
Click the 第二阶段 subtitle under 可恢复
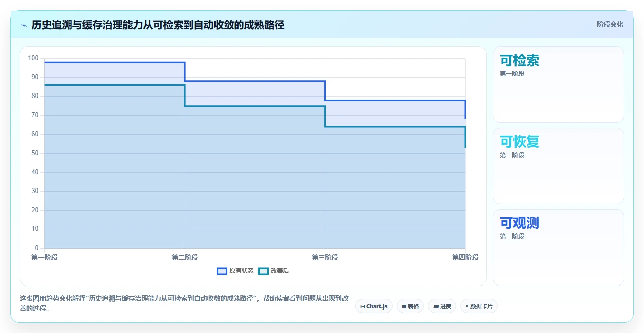pyautogui.click(x=512, y=155)
